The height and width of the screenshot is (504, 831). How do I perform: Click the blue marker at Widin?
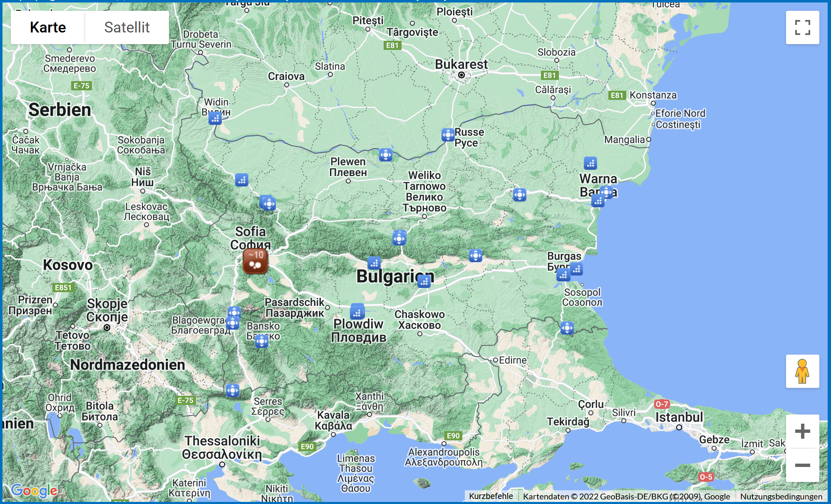[215, 118]
